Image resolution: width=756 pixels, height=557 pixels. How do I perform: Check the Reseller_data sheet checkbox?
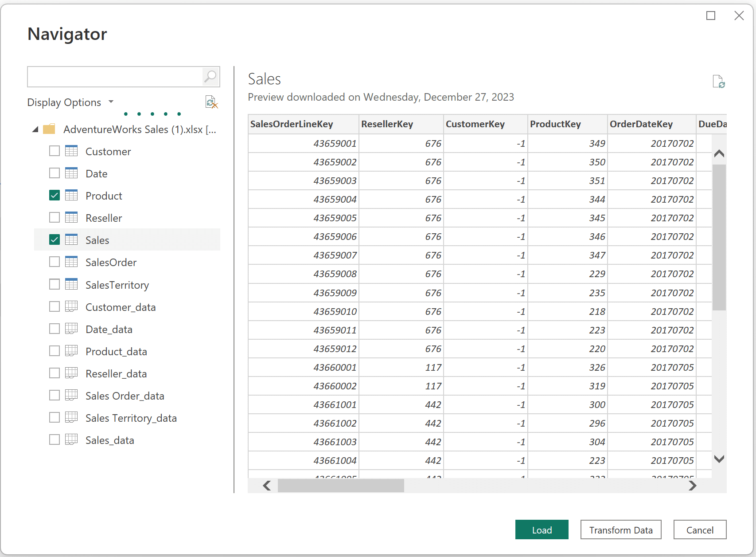click(x=55, y=373)
